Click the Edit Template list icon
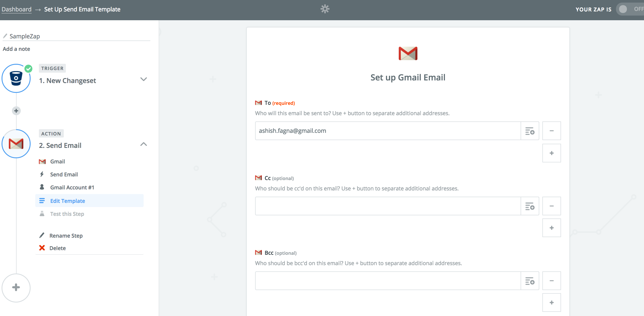This screenshot has width=644, height=316. click(42, 201)
